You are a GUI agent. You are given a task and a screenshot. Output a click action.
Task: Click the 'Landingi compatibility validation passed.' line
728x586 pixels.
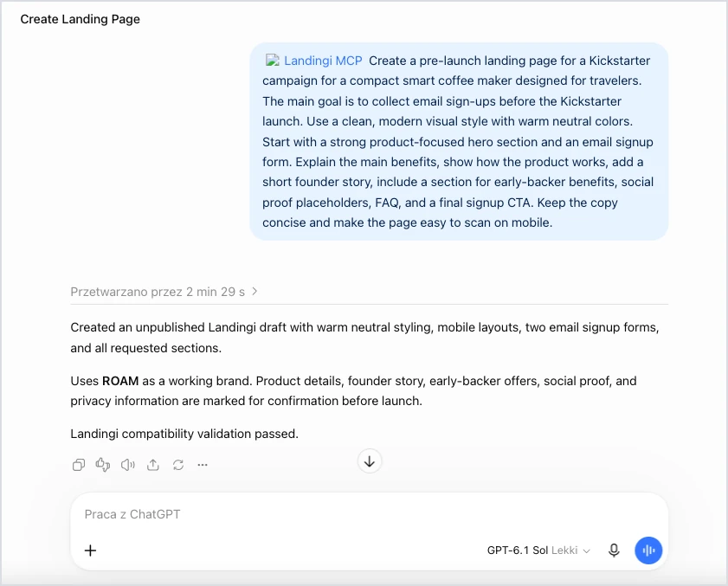click(x=184, y=434)
